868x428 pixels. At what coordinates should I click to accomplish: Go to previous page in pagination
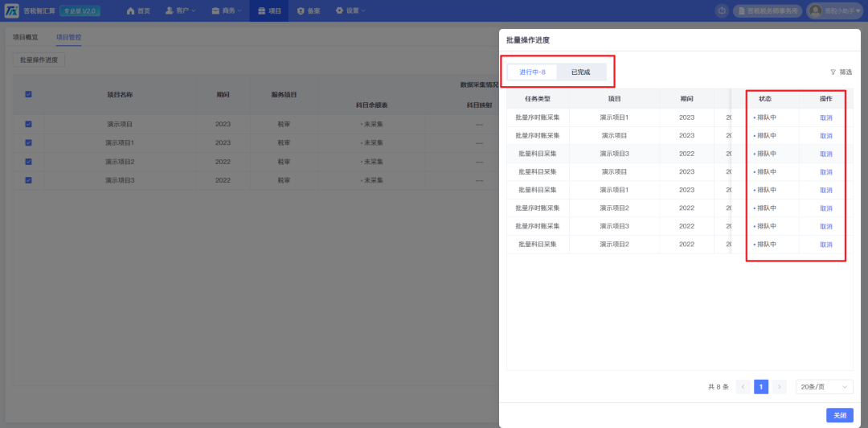coord(743,387)
